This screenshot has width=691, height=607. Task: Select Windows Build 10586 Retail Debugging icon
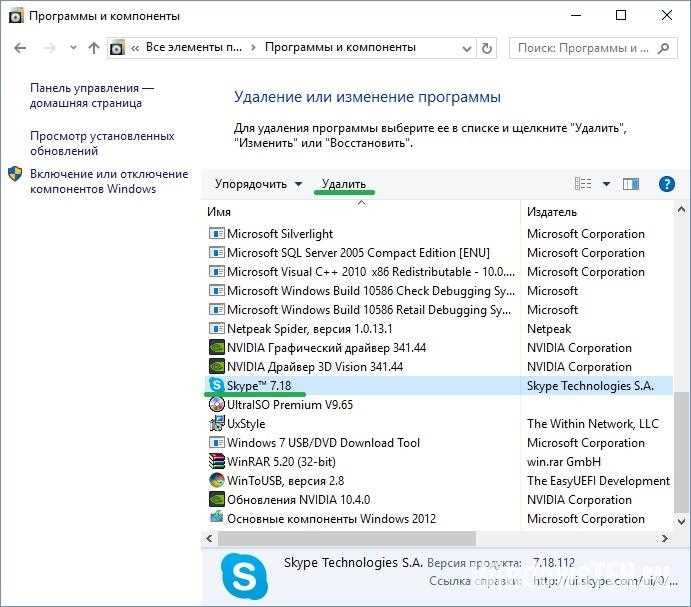pyautogui.click(x=216, y=309)
